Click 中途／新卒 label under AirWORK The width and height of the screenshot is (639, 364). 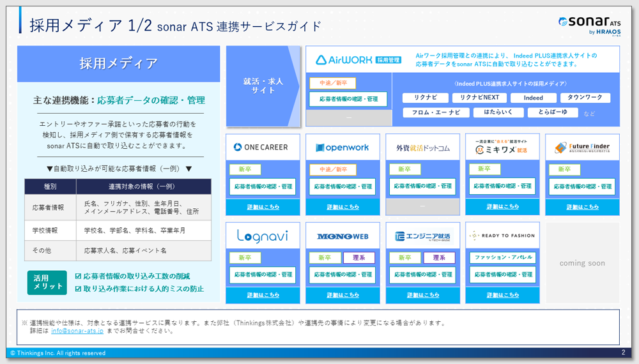[332, 83]
